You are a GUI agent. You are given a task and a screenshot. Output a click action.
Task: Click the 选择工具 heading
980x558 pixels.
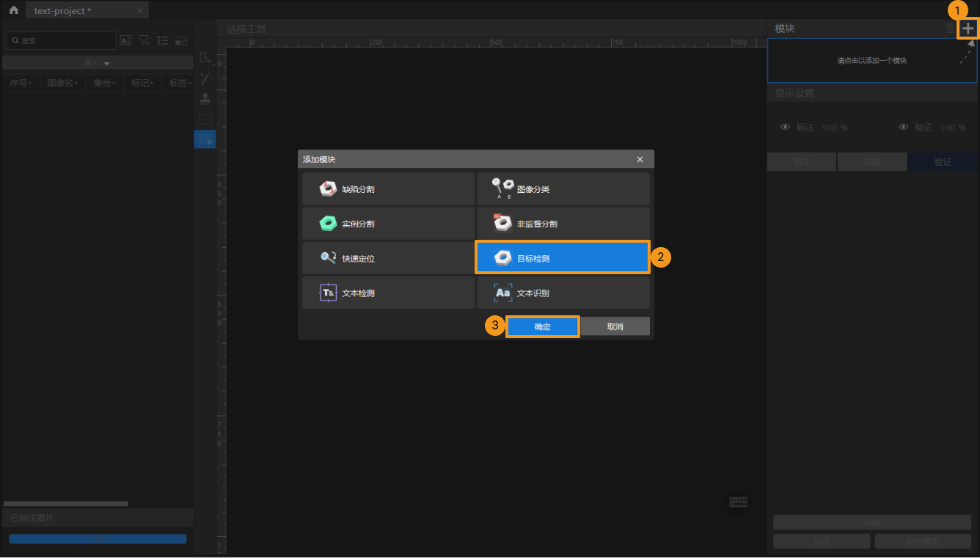pyautogui.click(x=246, y=29)
